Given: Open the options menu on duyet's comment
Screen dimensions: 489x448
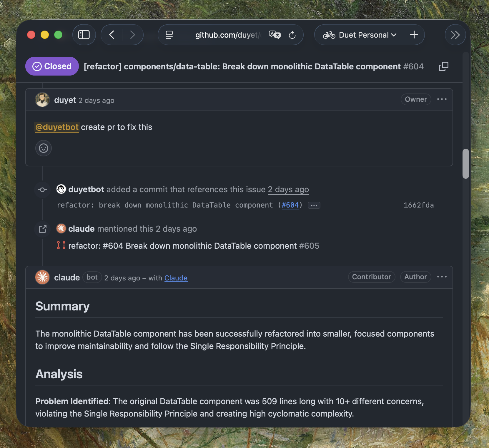Looking at the screenshot, I should click(x=442, y=99).
